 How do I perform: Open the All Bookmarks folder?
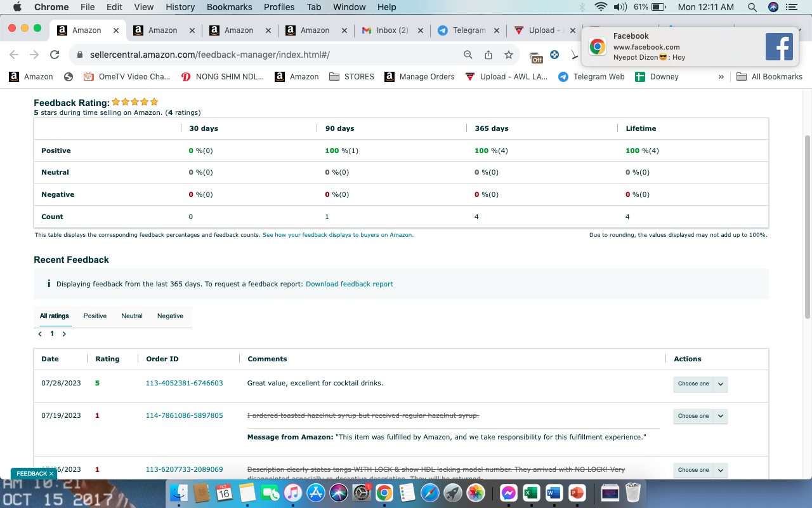tap(769, 77)
